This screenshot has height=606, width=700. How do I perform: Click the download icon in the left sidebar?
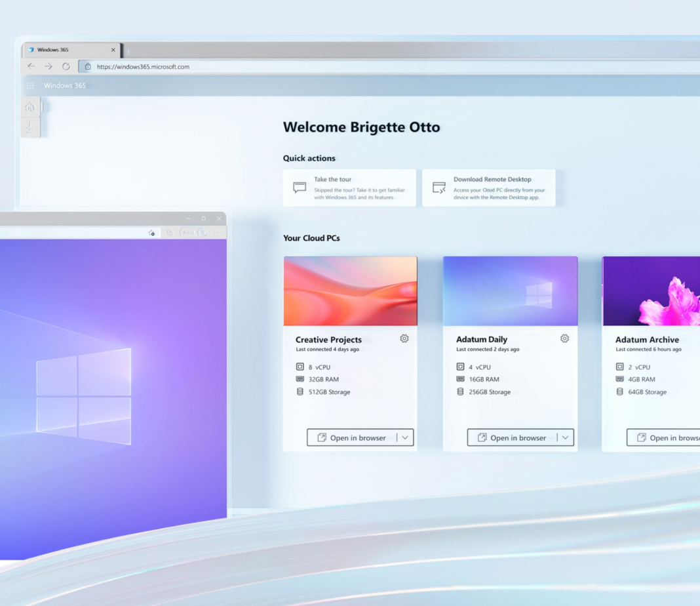30,127
